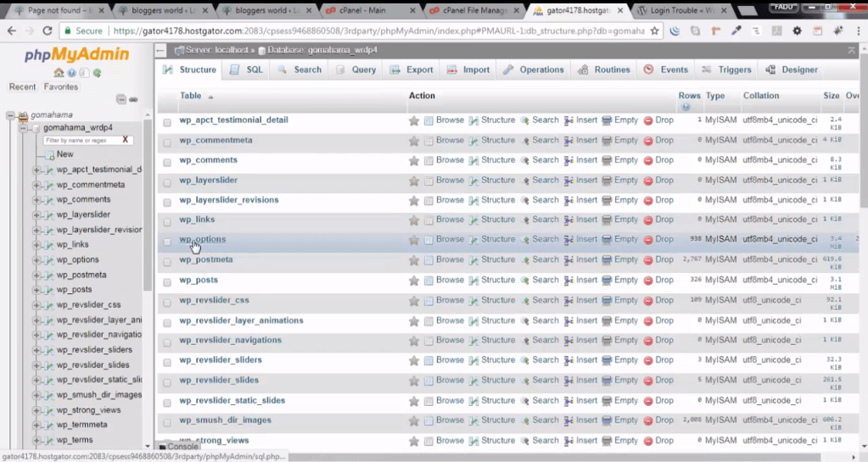Favorite the wp_posts table star icon

click(413, 281)
